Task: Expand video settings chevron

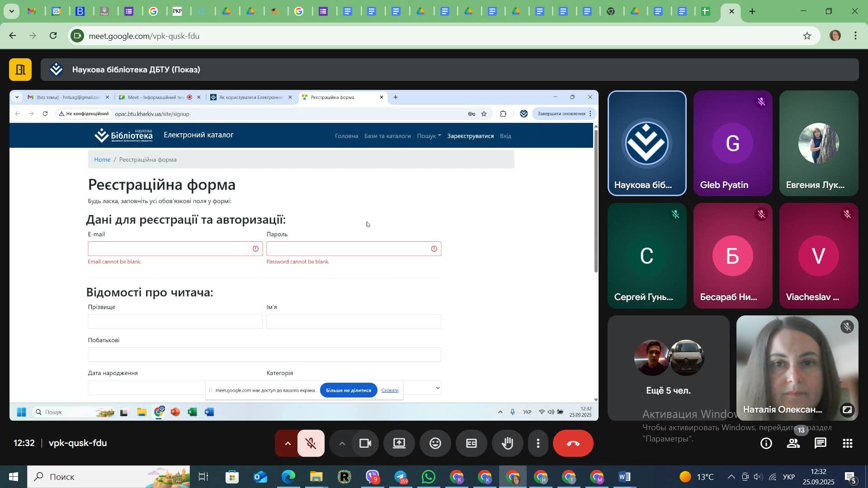Action: 342,443
